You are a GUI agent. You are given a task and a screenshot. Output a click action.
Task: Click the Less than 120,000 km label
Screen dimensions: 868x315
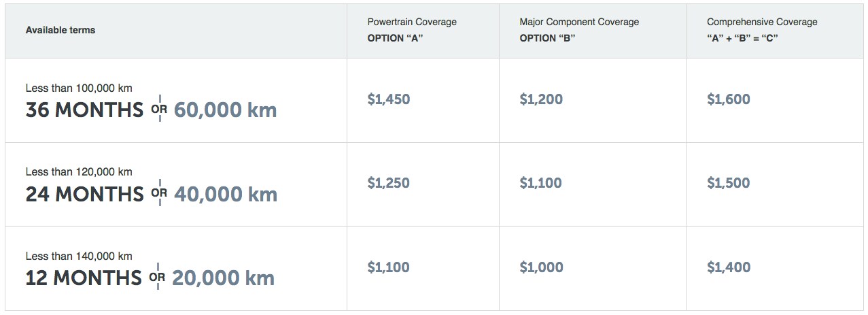tap(79, 172)
